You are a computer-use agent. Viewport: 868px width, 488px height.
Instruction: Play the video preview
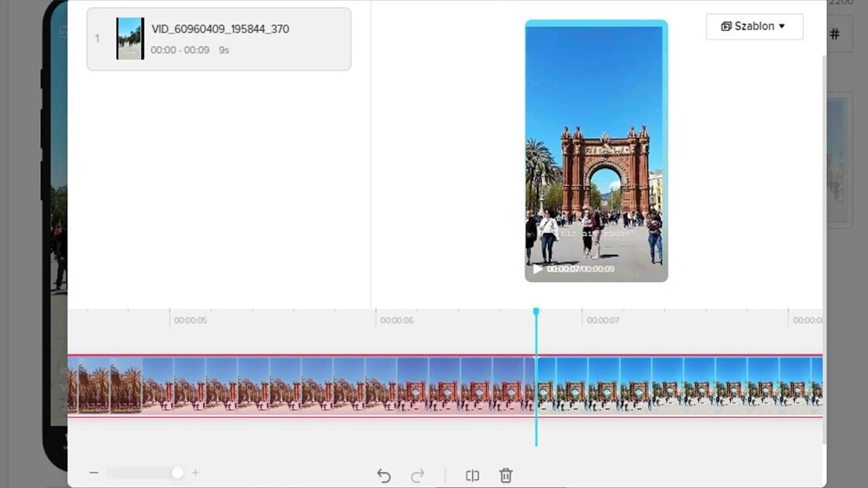pos(537,269)
